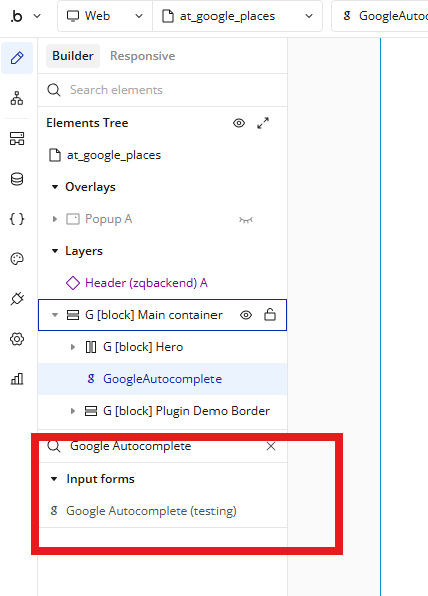Click the Elements Tree heading
The image size is (428, 596).
(87, 123)
